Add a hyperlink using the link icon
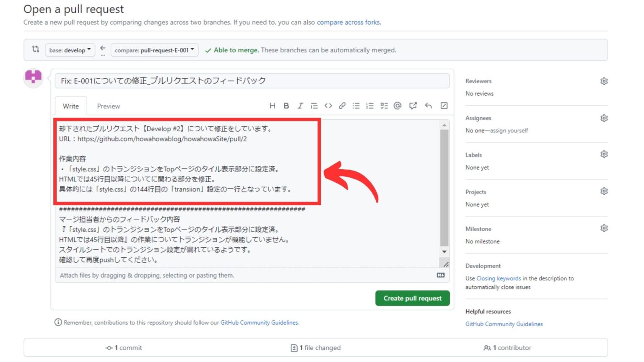Image resolution: width=644 pixels, height=362 pixels. [x=342, y=106]
